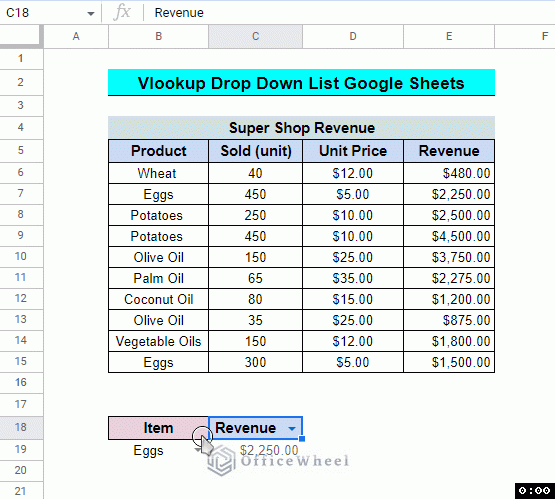This screenshot has width=555, height=499.
Task: Click the revenue value $1,200.00
Action: [x=449, y=299]
